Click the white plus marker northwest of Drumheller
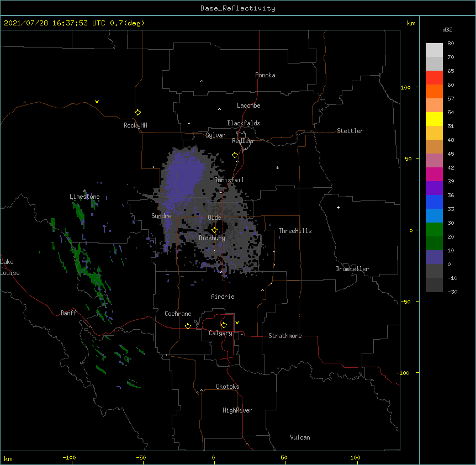Viewport: 476px width, 465px height. (x=338, y=207)
